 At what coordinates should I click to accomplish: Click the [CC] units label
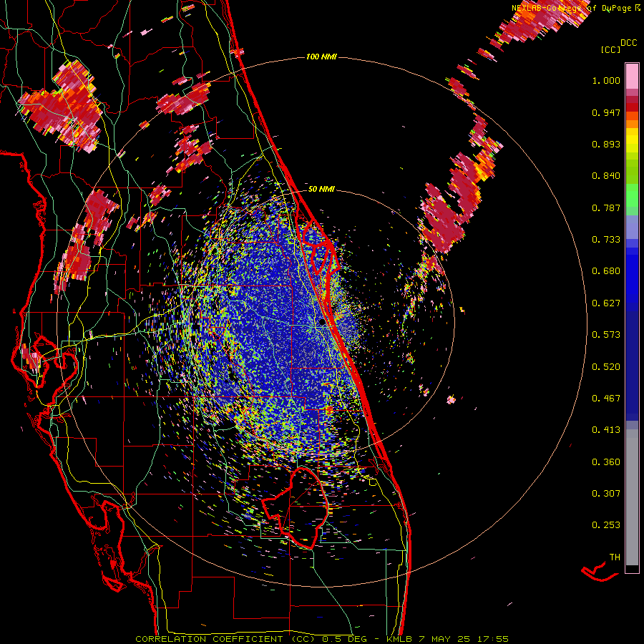(611, 49)
